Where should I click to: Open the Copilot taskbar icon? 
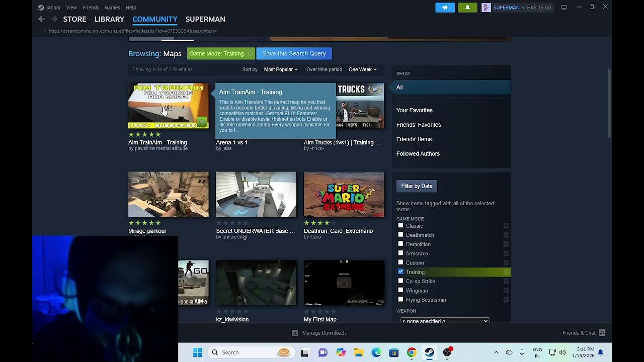[341, 352]
